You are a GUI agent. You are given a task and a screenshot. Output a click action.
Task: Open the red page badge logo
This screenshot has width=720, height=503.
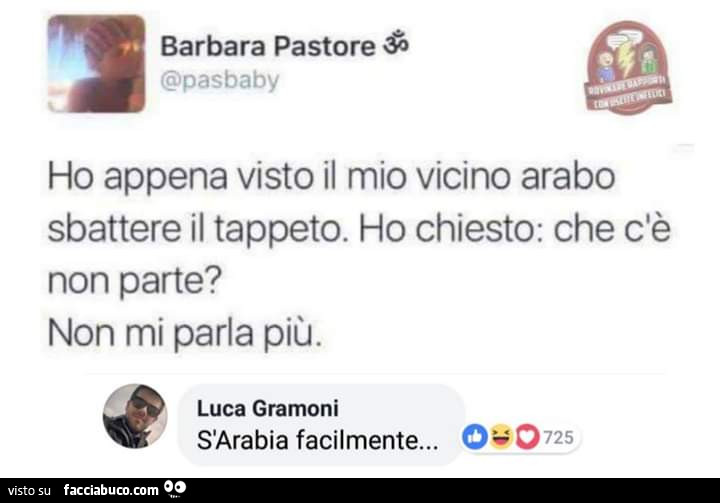pyautogui.click(x=628, y=67)
